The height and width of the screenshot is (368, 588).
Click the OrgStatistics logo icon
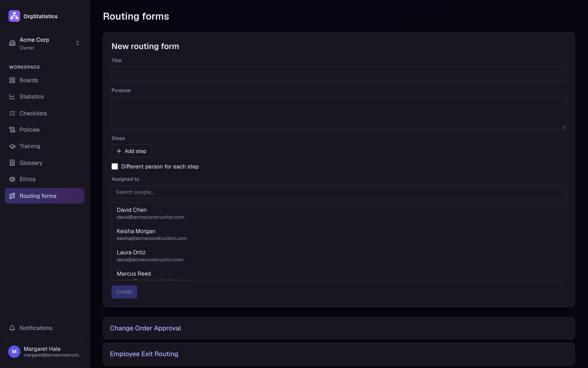pos(14,16)
